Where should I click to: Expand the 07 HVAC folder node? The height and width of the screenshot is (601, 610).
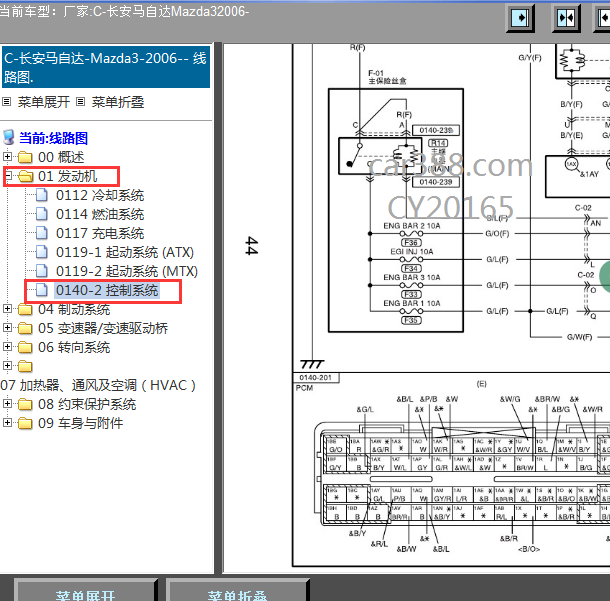[7, 365]
